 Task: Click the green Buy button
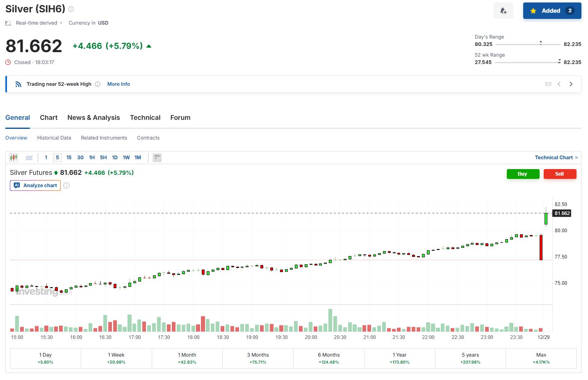tap(523, 174)
